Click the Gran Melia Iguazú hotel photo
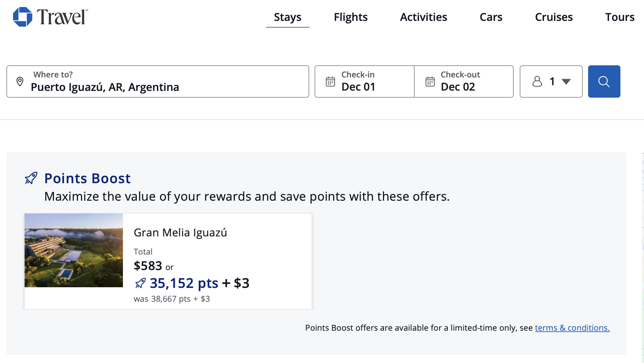The width and height of the screenshot is (644, 363). coord(74,250)
